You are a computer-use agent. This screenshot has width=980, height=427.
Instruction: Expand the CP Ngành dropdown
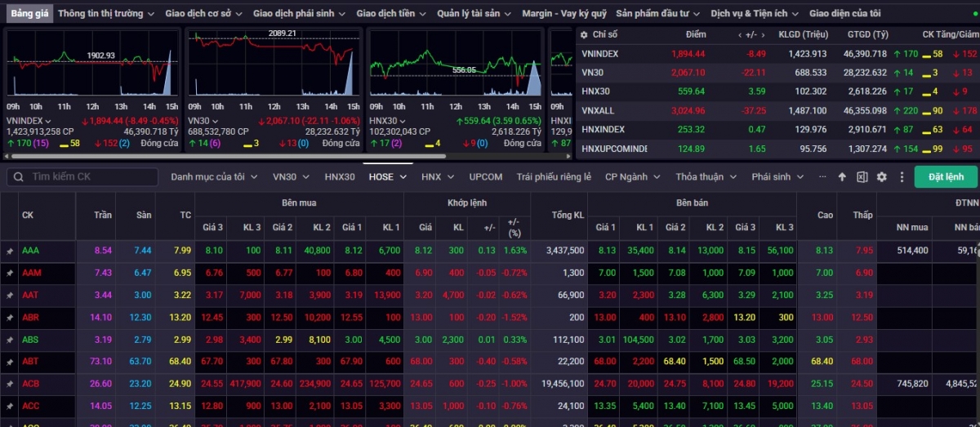(632, 177)
